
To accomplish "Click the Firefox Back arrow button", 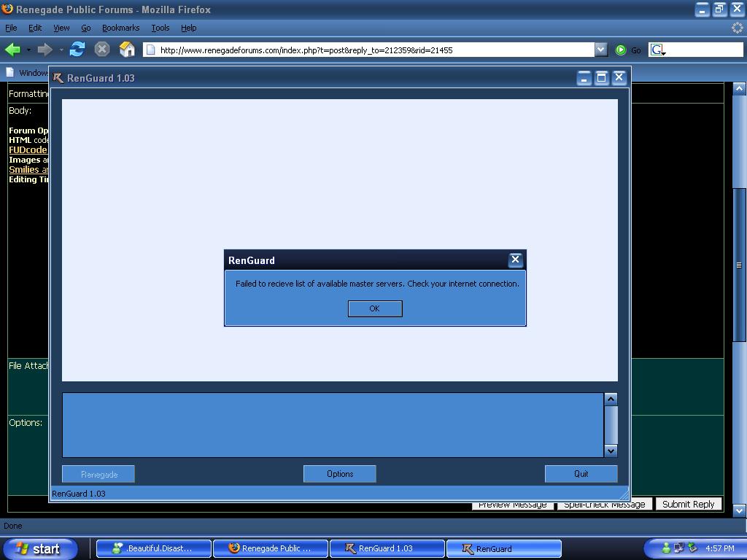I will pos(12,50).
